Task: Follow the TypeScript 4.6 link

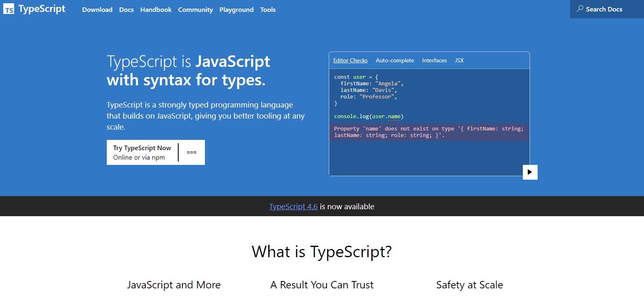Action: click(x=293, y=206)
